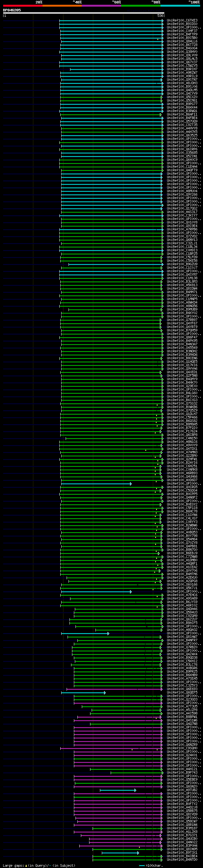This screenshot has width=203, height=868.
Task: Select hit label UniRef100_Q84LL6
Action: pos(182,41)
